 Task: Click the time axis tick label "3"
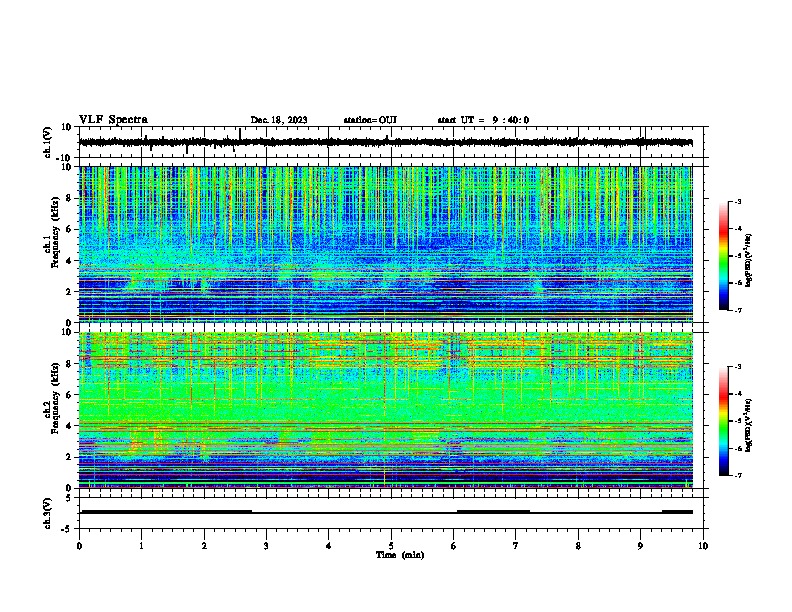point(266,546)
